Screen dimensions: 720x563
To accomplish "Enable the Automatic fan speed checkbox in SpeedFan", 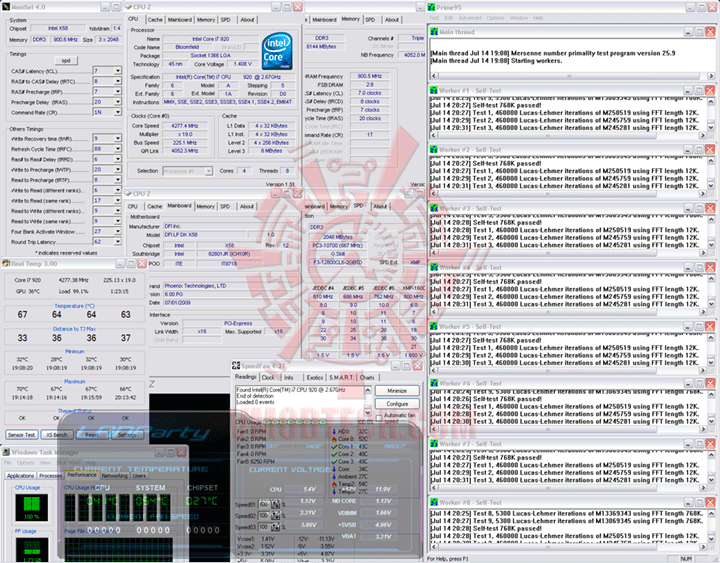I will pos(379,418).
